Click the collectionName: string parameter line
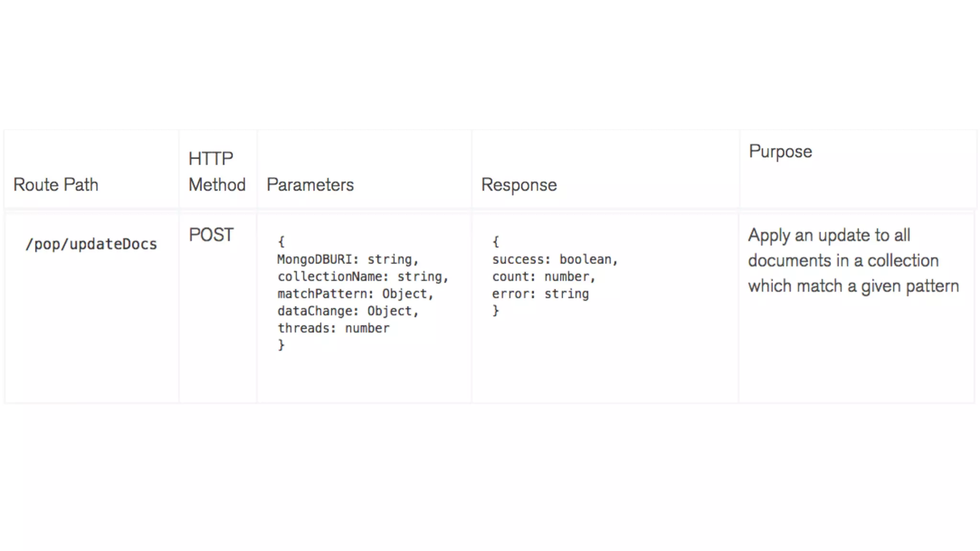The height and width of the screenshot is (551, 980). (x=362, y=276)
